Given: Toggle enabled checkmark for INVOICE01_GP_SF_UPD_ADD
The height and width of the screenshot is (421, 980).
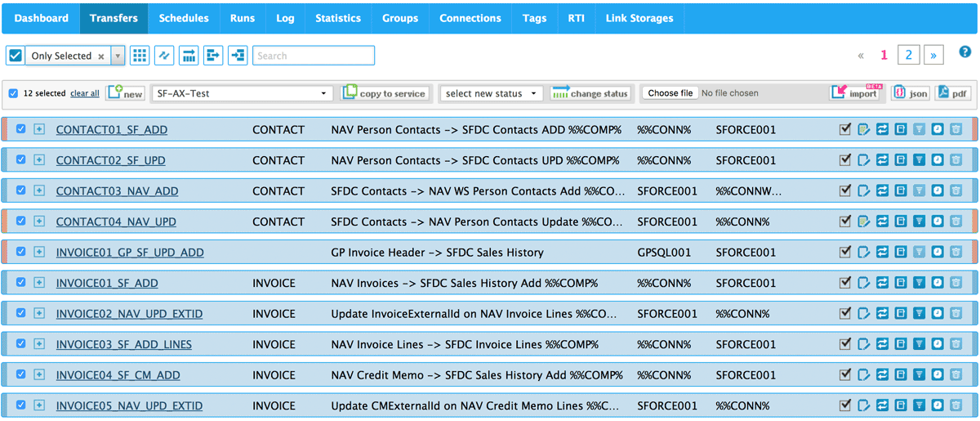Looking at the screenshot, I should 845,252.
